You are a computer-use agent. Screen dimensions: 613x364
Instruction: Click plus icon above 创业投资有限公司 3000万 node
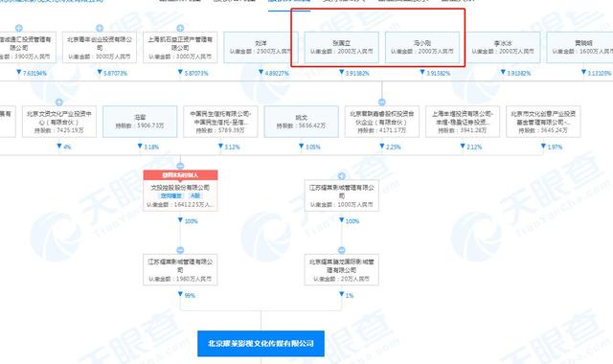pyautogui.click(x=100, y=28)
